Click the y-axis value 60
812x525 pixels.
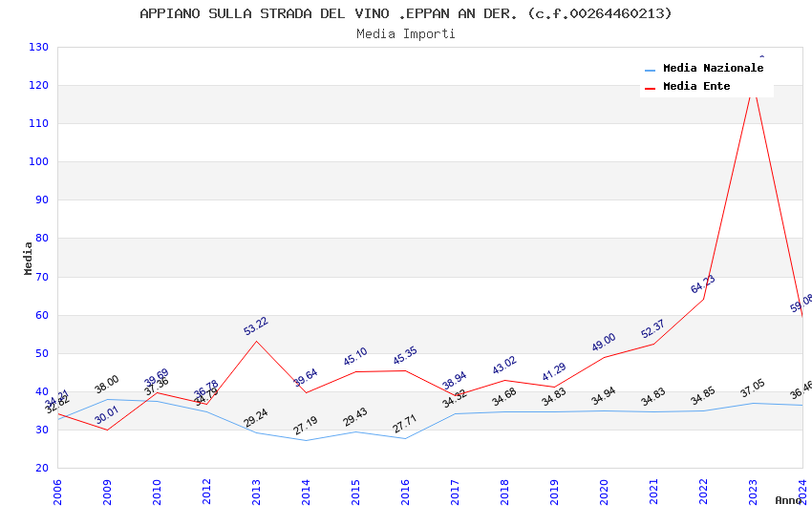coord(42,316)
